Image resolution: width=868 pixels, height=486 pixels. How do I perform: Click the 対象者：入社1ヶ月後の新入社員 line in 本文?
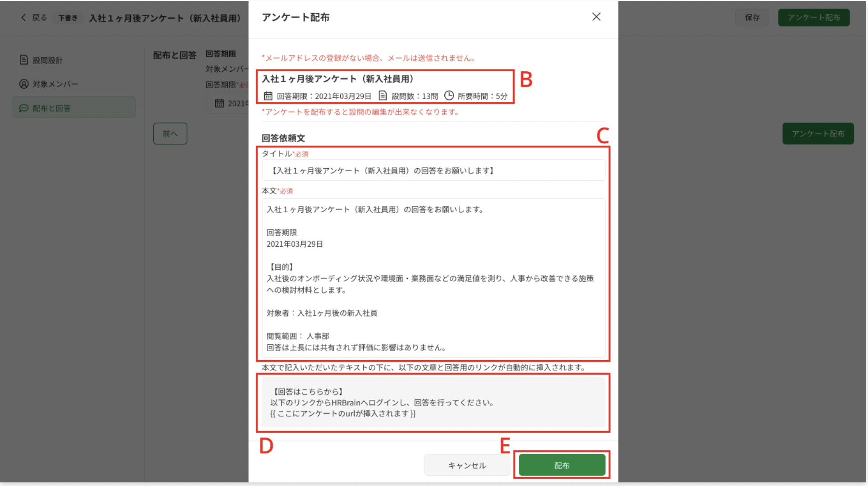pos(322,313)
